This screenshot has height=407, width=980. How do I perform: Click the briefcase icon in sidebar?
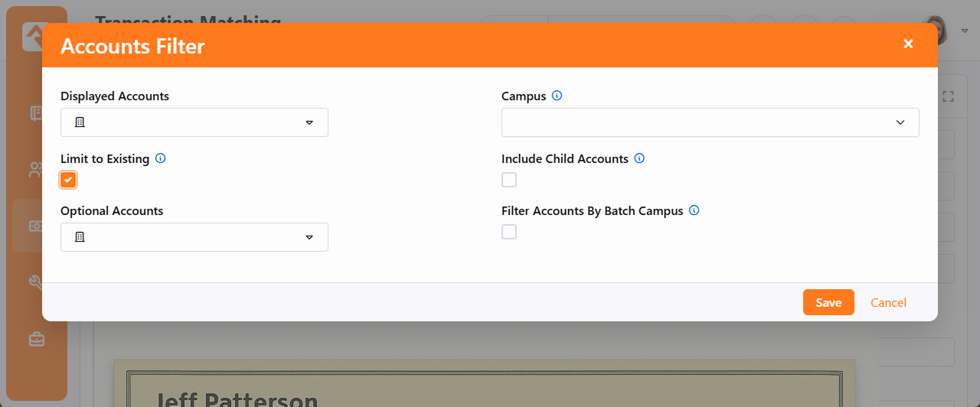pos(36,339)
